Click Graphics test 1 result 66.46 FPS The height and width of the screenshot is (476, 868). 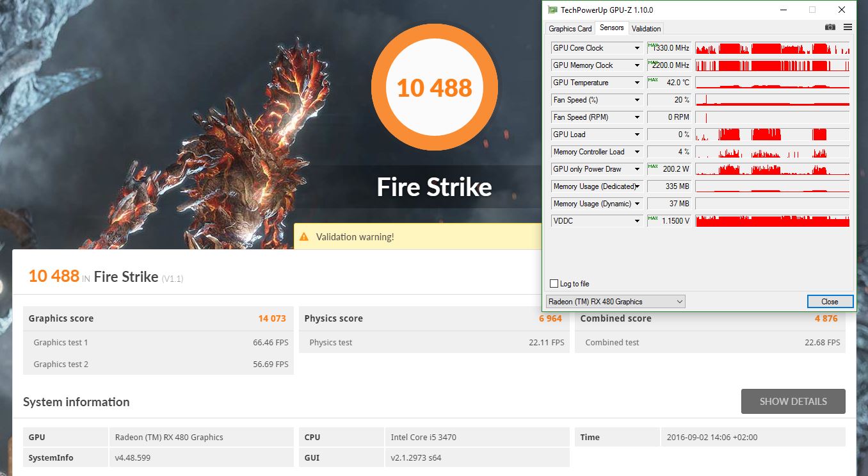pyautogui.click(x=270, y=343)
